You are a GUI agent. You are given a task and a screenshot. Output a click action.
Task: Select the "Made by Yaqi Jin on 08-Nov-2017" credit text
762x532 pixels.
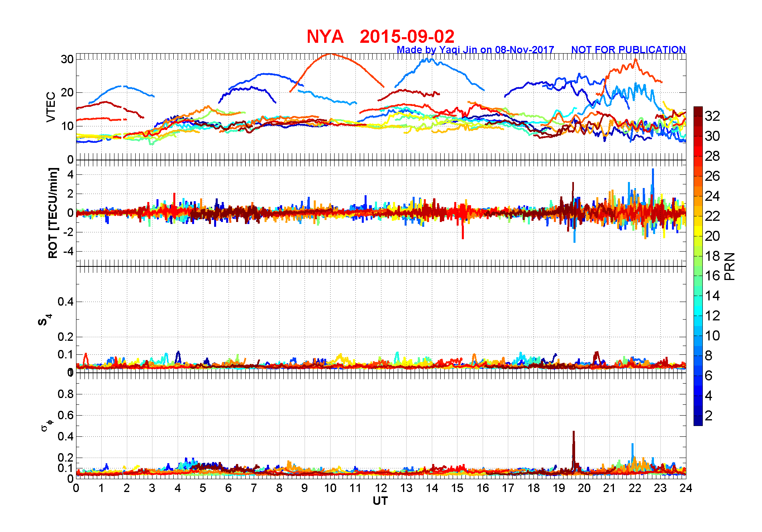[475, 50]
